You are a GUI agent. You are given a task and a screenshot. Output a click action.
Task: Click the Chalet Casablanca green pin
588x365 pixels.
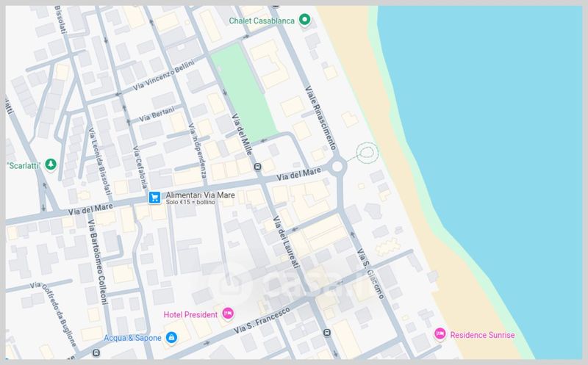point(302,21)
